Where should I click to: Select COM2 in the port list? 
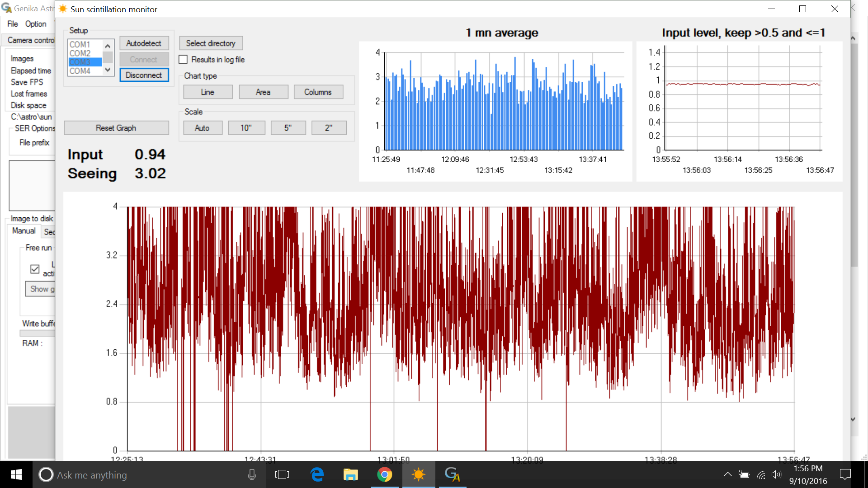coord(85,53)
